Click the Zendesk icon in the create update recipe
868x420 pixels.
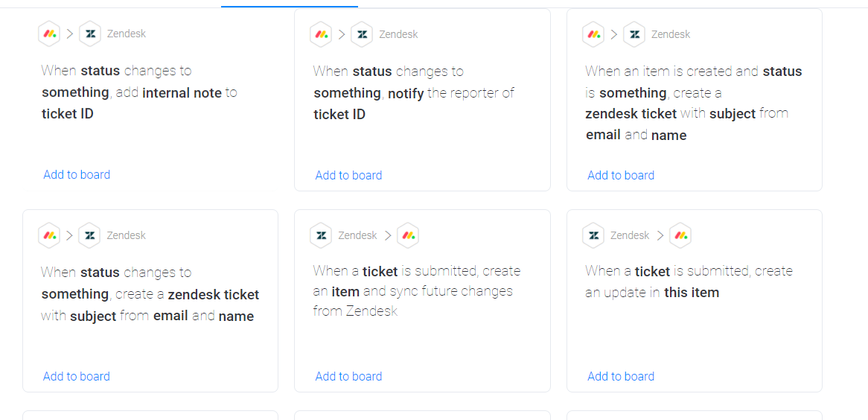(x=593, y=235)
